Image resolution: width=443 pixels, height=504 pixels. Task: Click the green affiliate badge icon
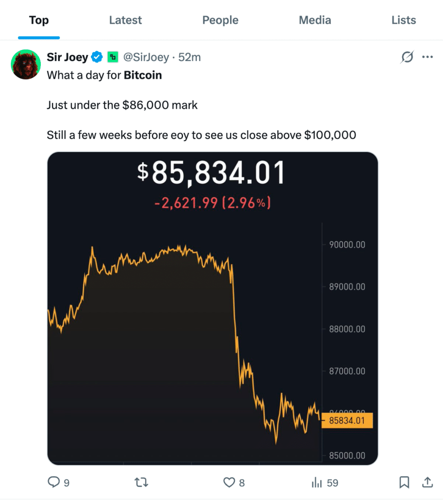point(113,57)
